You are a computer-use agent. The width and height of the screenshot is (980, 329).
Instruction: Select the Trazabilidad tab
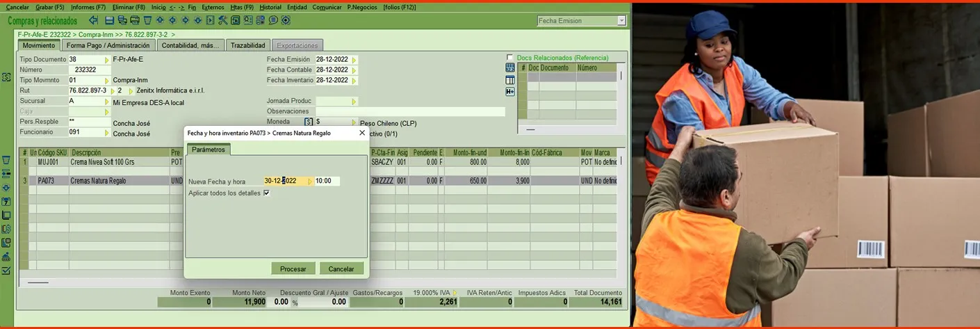[x=247, y=45]
